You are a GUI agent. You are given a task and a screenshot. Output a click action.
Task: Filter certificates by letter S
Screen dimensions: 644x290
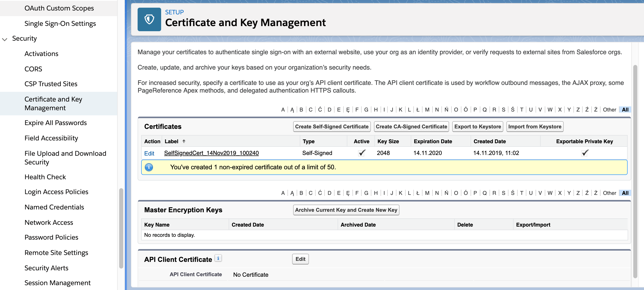point(503,110)
